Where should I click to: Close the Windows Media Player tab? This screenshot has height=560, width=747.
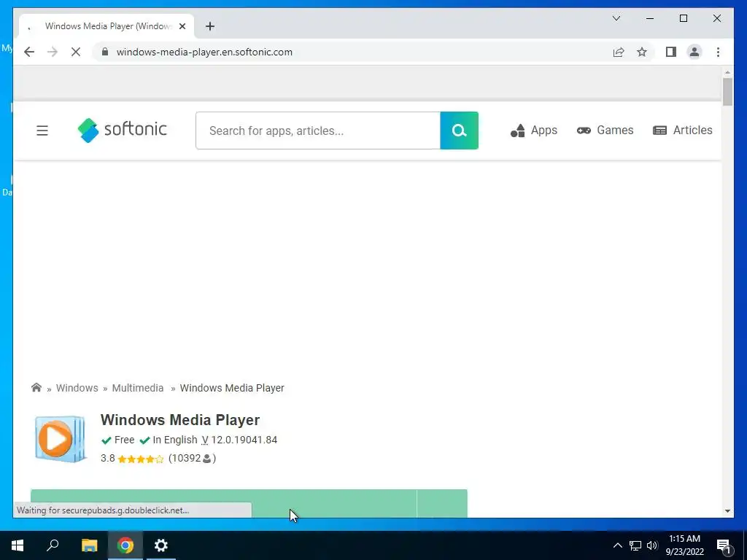pyautogui.click(x=182, y=26)
